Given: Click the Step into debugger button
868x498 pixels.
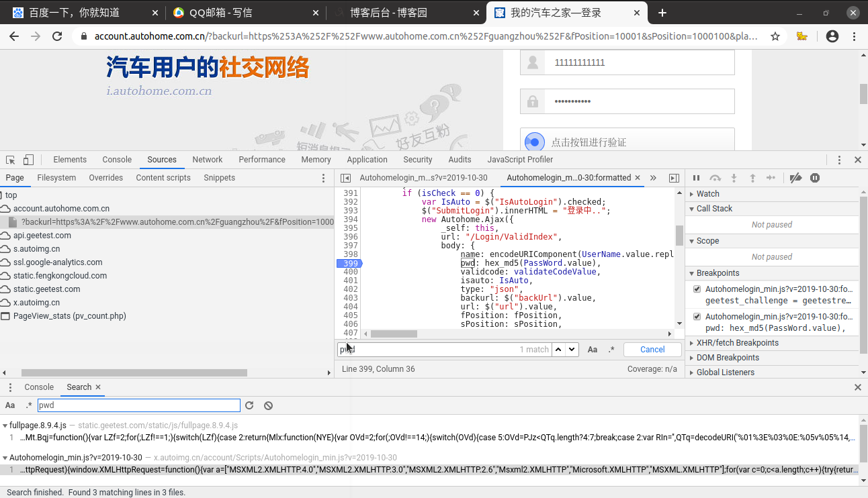Looking at the screenshot, I should (734, 178).
